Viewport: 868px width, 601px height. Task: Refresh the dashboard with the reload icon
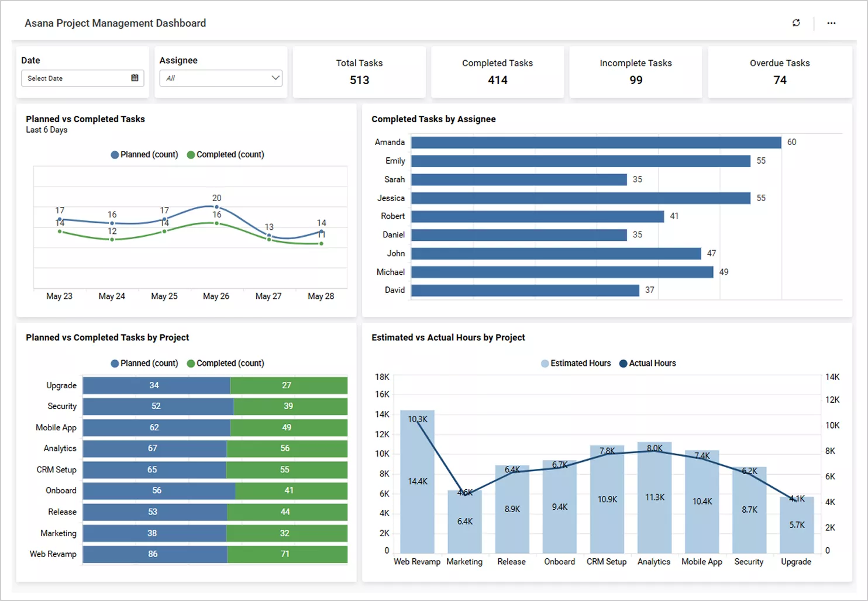click(x=796, y=23)
